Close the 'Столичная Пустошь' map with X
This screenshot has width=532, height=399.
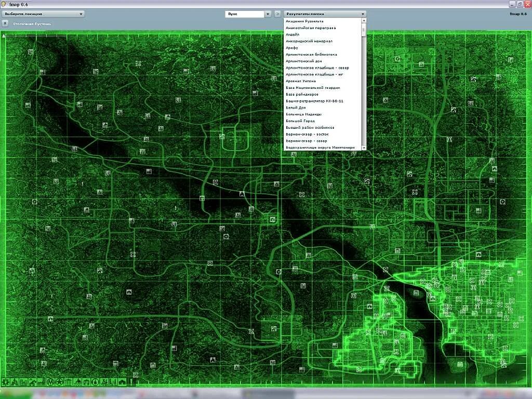pyautogui.click(x=5, y=23)
